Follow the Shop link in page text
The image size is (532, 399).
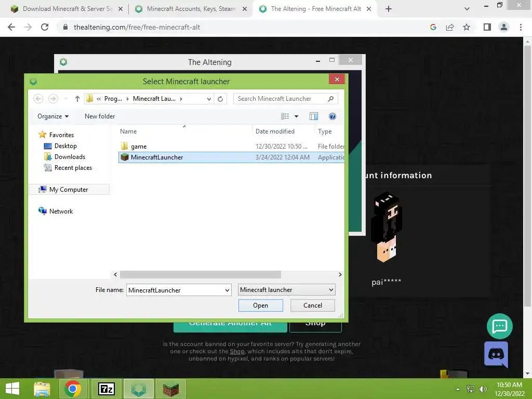click(x=237, y=351)
